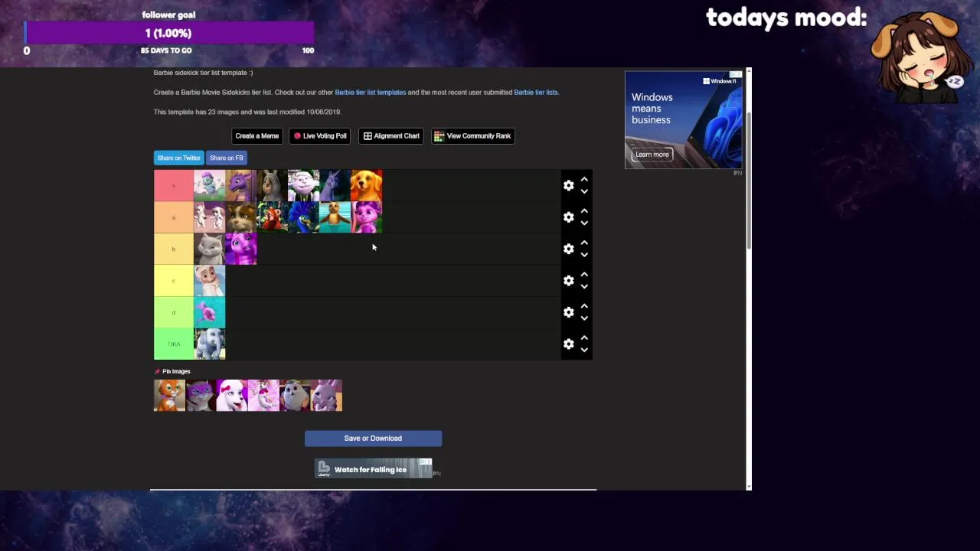The height and width of the screenshot is (551, 980).
Task: Select the seal image in A tier
Action: [x=335, y=217]
